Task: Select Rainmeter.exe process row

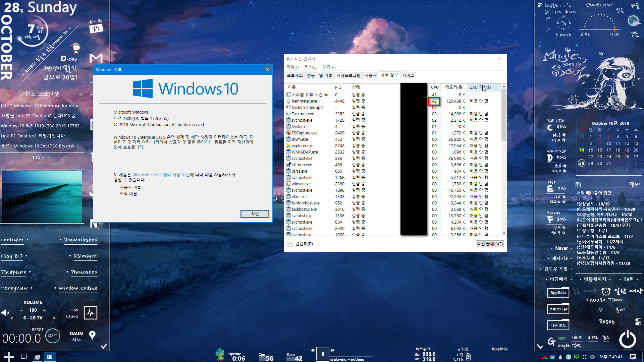Action: pos(393,101)
